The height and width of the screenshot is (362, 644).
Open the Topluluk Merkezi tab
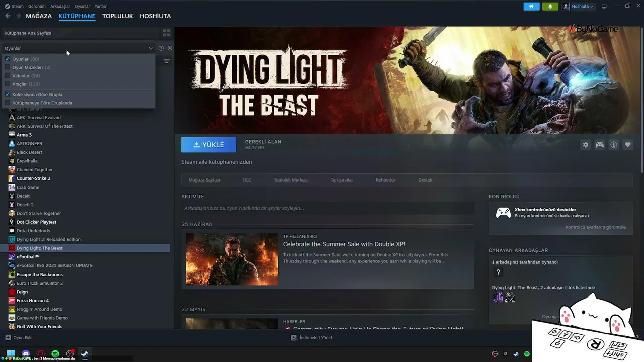[x=291, y=180]
